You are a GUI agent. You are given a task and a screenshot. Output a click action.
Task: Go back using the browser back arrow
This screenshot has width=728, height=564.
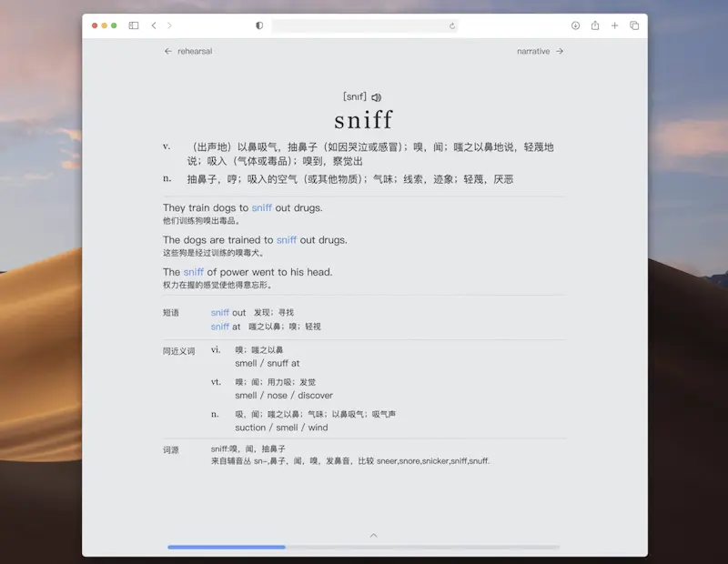pos(153,26)
